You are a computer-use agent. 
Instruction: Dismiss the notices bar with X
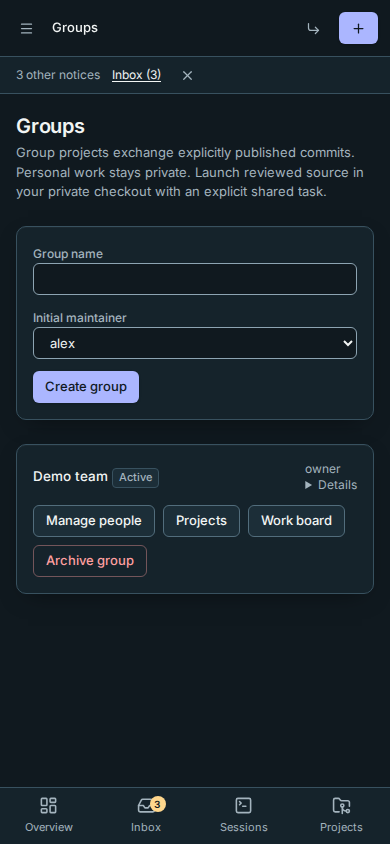pos(187,76)
